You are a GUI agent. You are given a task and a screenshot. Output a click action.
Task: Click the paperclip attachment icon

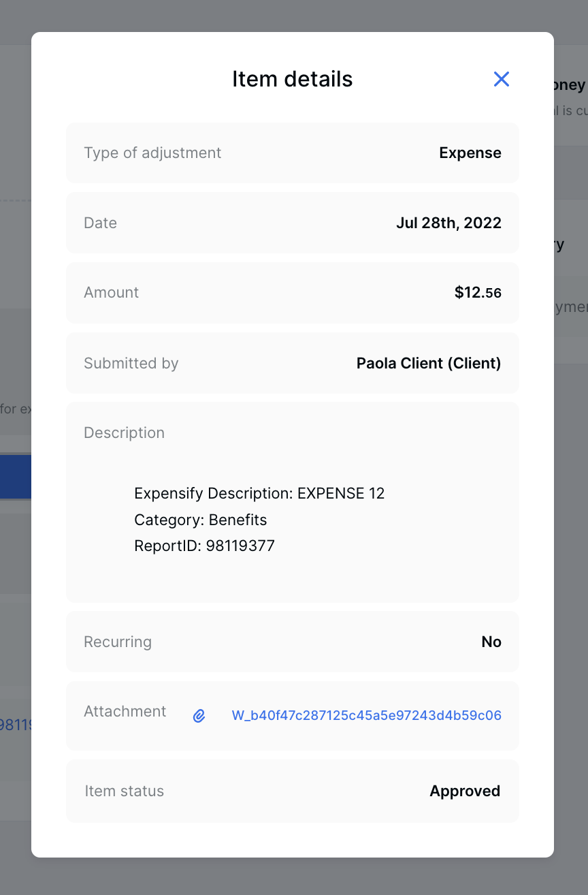pos(199,716)
